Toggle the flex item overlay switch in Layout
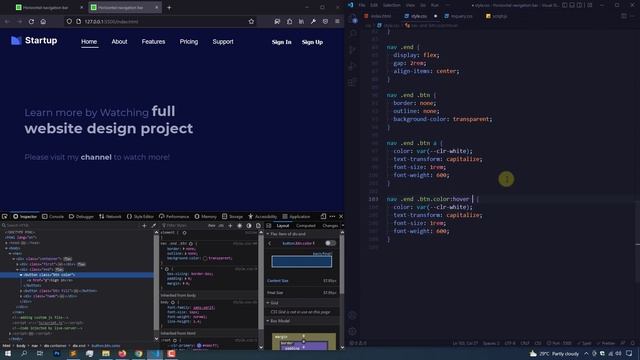Viewport: 640px width, 360px height. point(330,243)
